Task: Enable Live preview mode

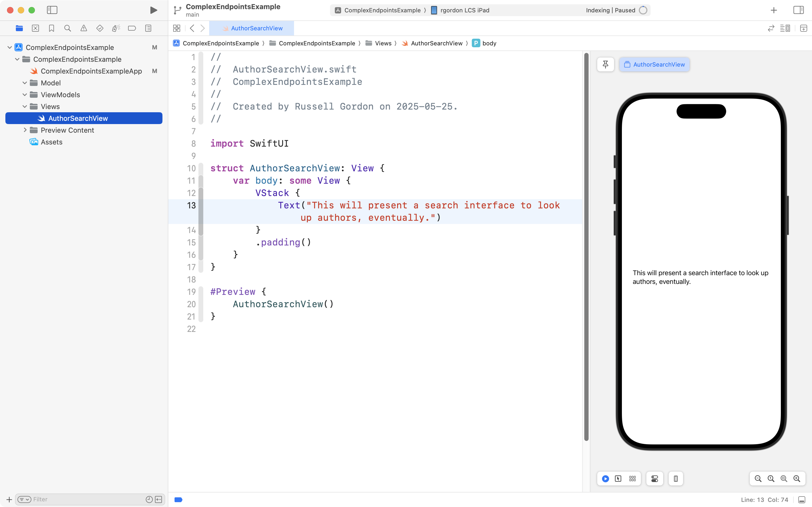Action: click(x=605, y=479)
